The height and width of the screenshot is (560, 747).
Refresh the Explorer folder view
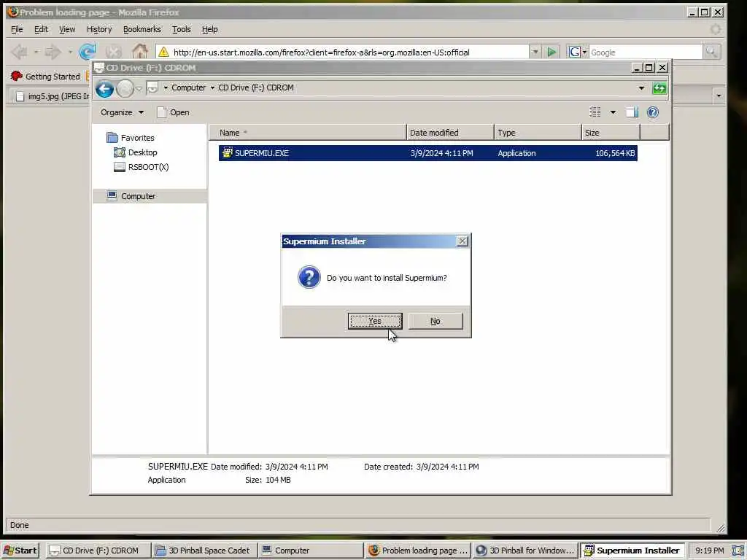[x=659, y=88]
